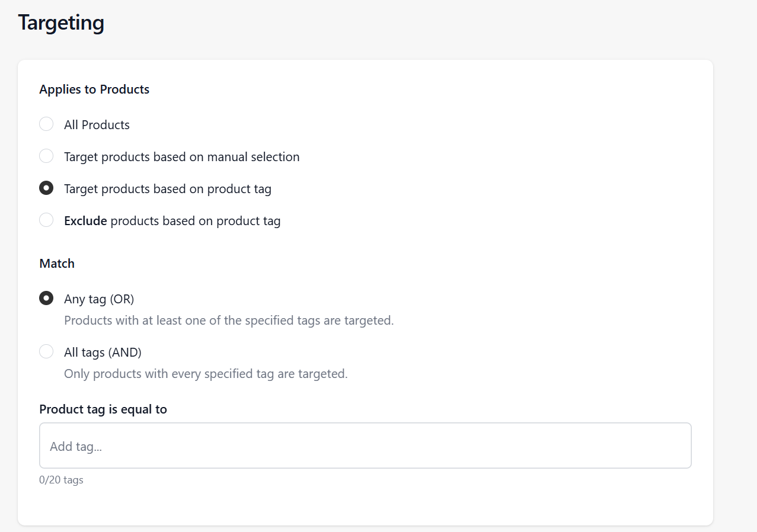Click the "Exclude products based on product tag" text
The width and height of the screenshot is (757, 532).
(x=172, y=221)
